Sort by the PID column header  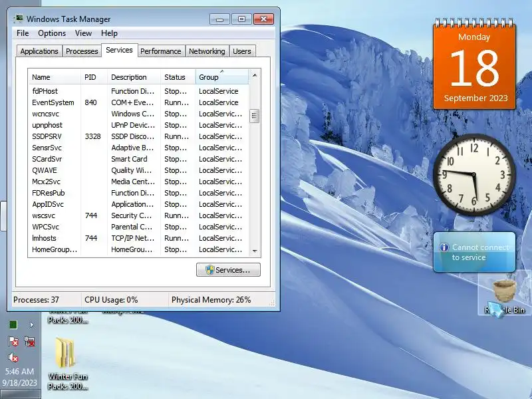pyautogui.click(x=94, y=77)
